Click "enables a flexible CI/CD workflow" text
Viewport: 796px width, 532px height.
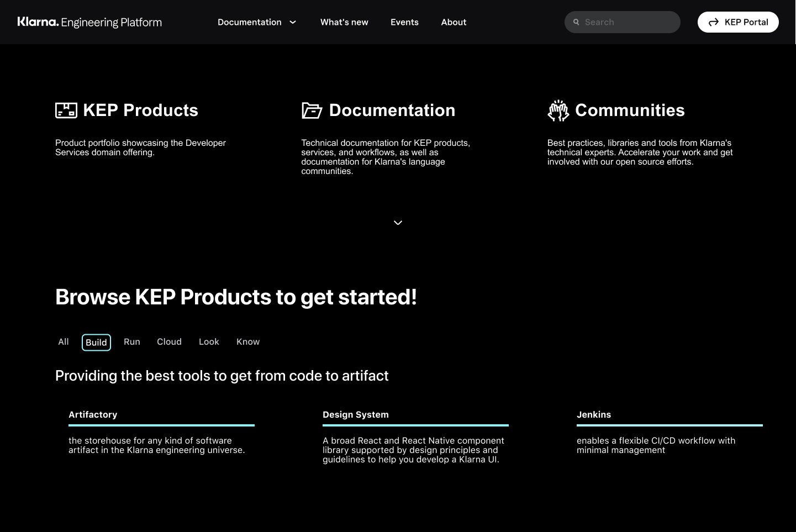click(x=656, y=445)
